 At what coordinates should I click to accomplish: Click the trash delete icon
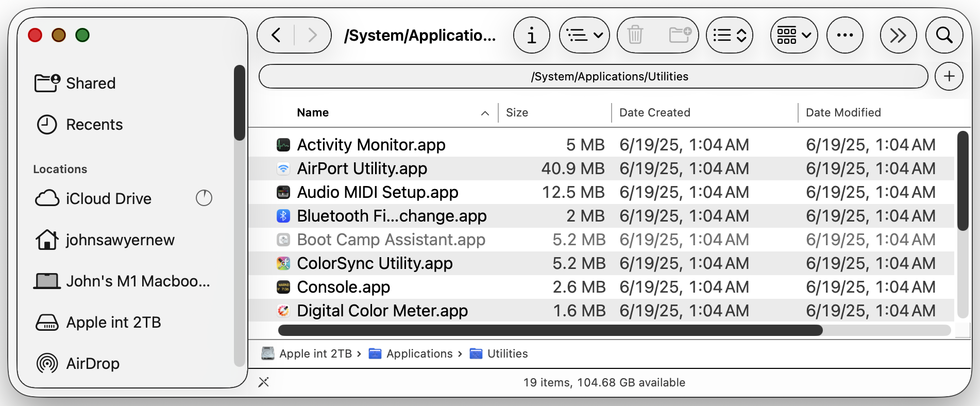coord(635,36)
